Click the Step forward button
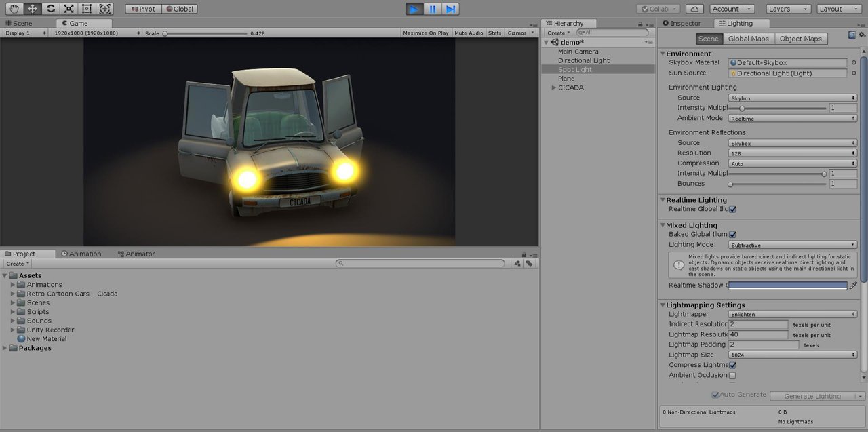This screenshot has height=432, width=868. (450, 9)
